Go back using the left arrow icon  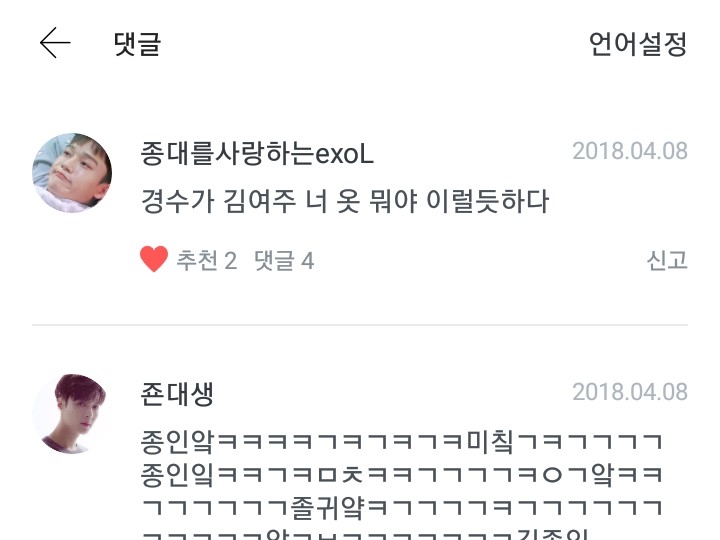pos(55,43)
